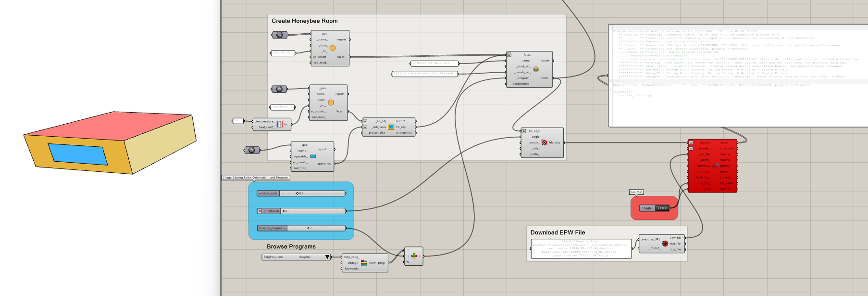
Task: Click the operable aperture blue icon
Action: (313, 156)
